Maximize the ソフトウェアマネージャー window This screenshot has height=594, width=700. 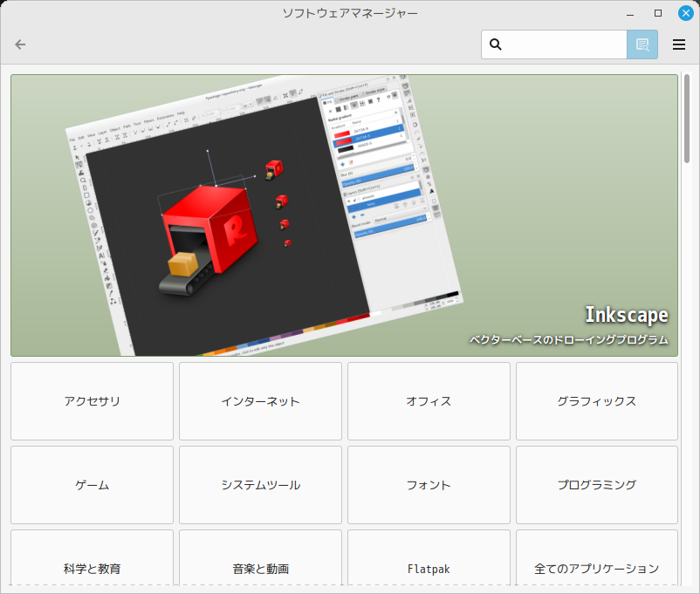point(657,13)
